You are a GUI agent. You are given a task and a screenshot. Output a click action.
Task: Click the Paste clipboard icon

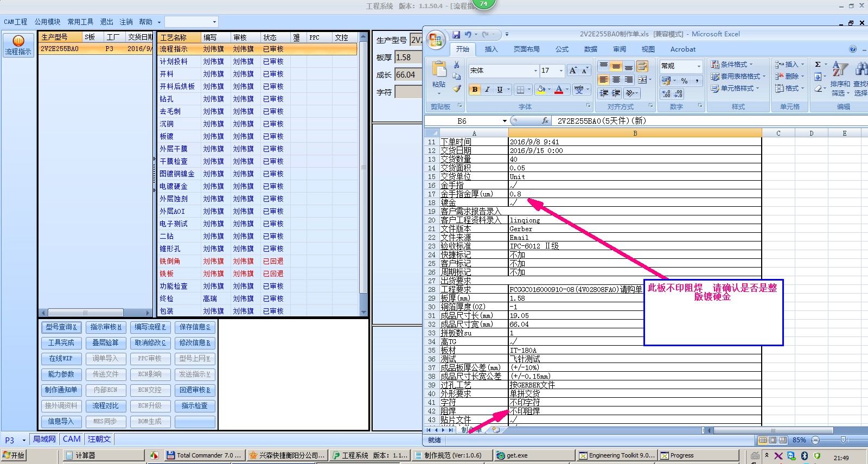pyautogui.click(x=439, y=69)
